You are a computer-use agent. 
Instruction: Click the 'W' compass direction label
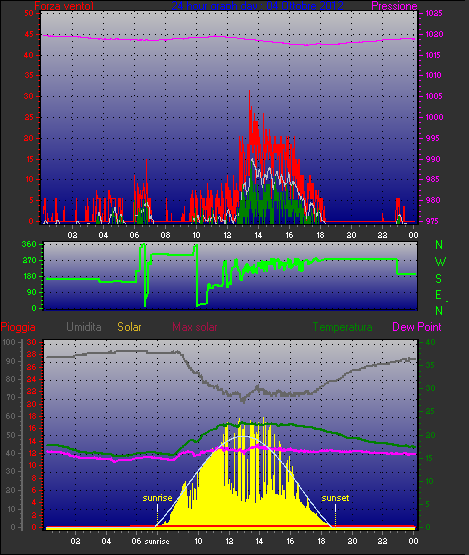coord(440,262)
